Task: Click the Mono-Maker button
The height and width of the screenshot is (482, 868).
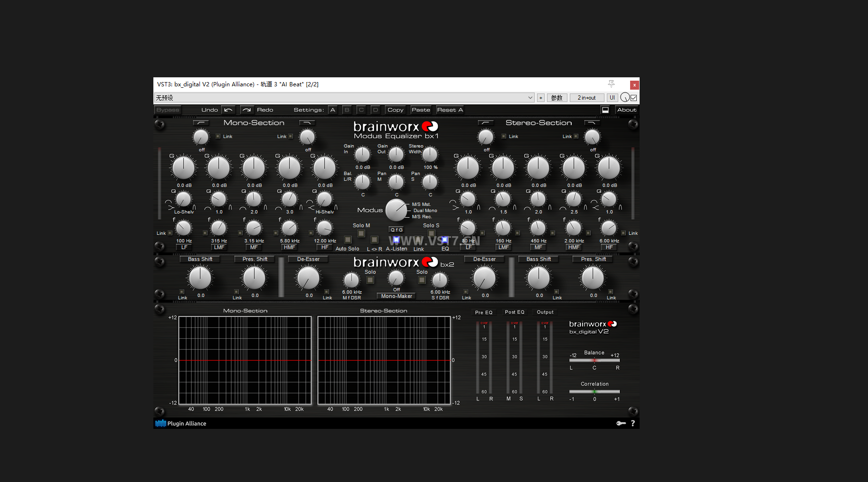Action: point(396,296)
